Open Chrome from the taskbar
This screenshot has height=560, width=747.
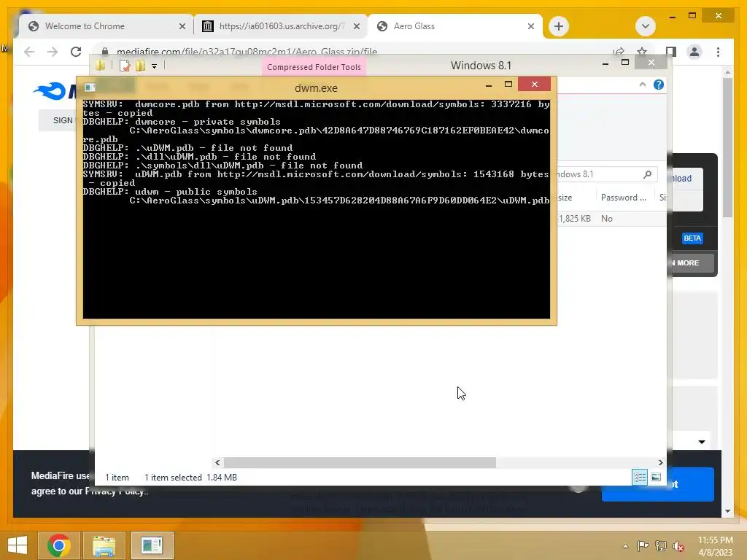click(59, 545)
